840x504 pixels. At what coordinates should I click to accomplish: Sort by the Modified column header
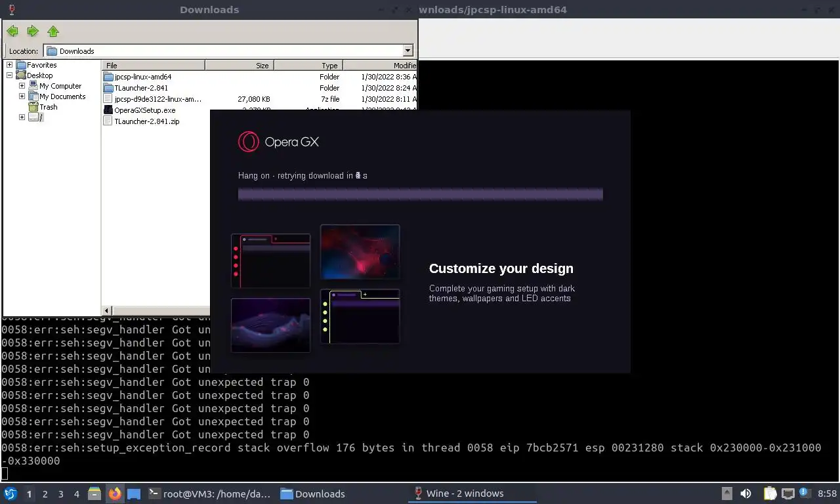[x=380, y=65]
